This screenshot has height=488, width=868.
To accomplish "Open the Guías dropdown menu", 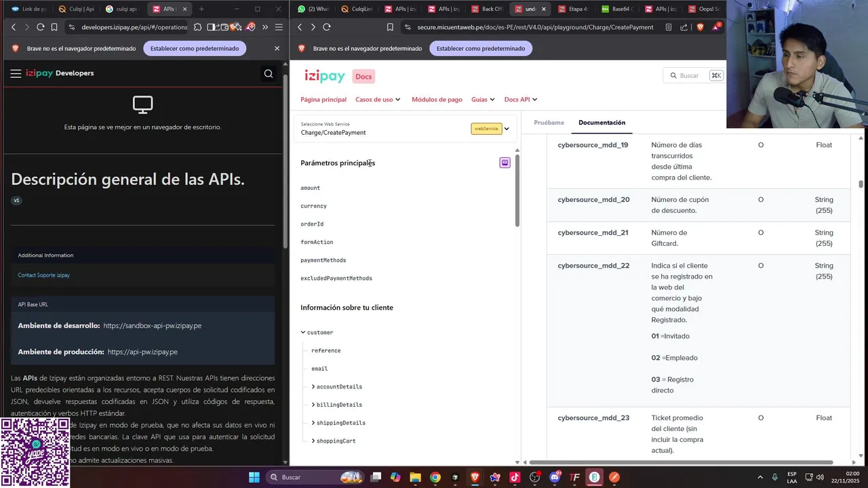I will (x=483, y=100).
